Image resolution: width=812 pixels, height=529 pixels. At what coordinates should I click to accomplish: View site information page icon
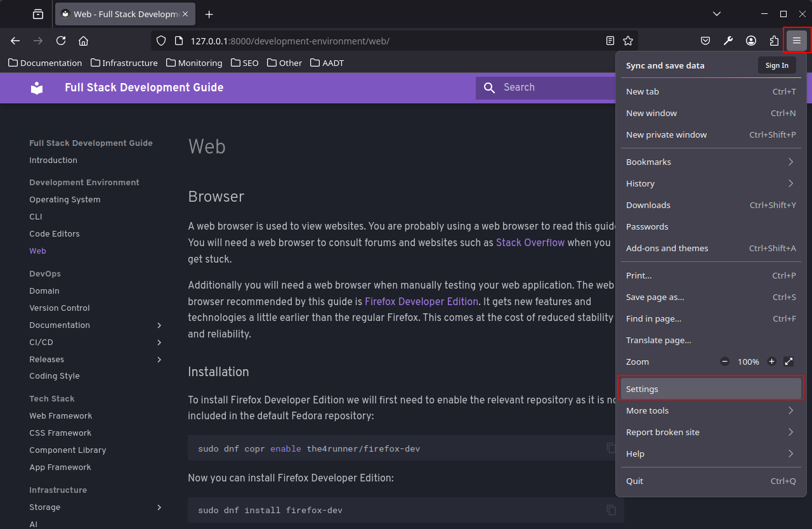tap(178, 41)
